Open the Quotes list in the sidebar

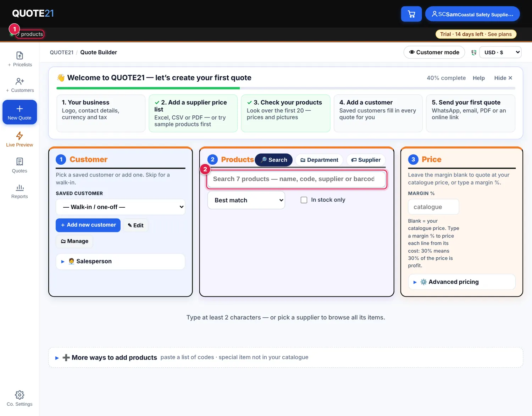[20, 165]
